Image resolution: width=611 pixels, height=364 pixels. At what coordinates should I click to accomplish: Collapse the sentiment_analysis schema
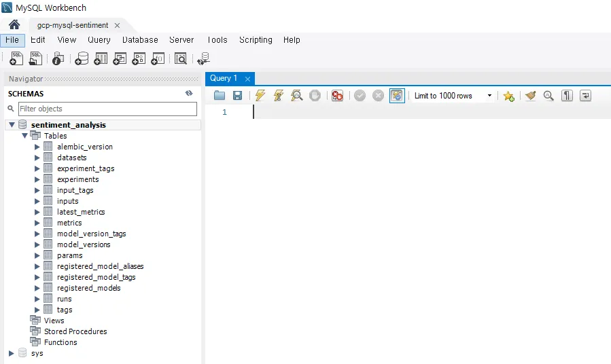12,125
